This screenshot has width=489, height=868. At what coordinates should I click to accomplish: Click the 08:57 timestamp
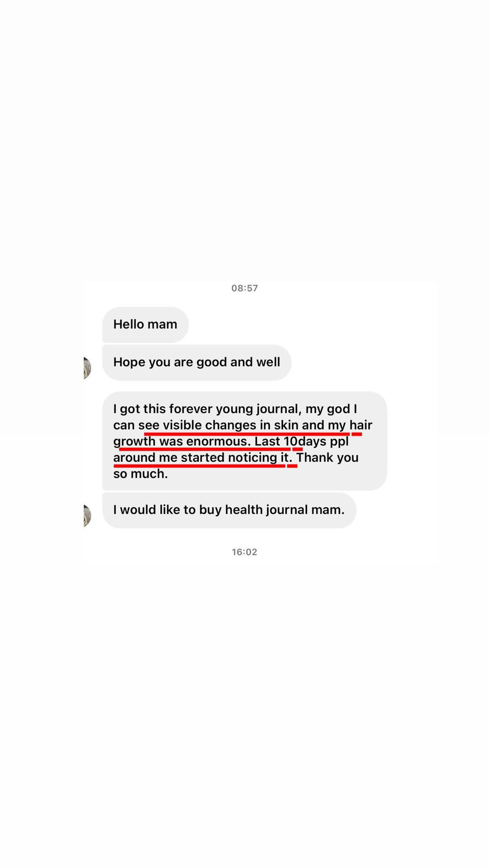click(244, 288)
